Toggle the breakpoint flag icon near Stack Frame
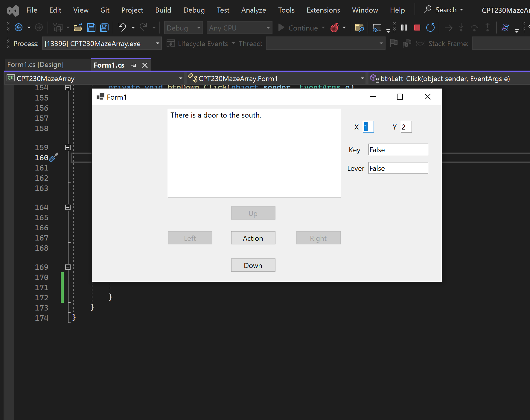Image resolution: width=530 pixels, height=420 pixels. [x=394, y=43]
